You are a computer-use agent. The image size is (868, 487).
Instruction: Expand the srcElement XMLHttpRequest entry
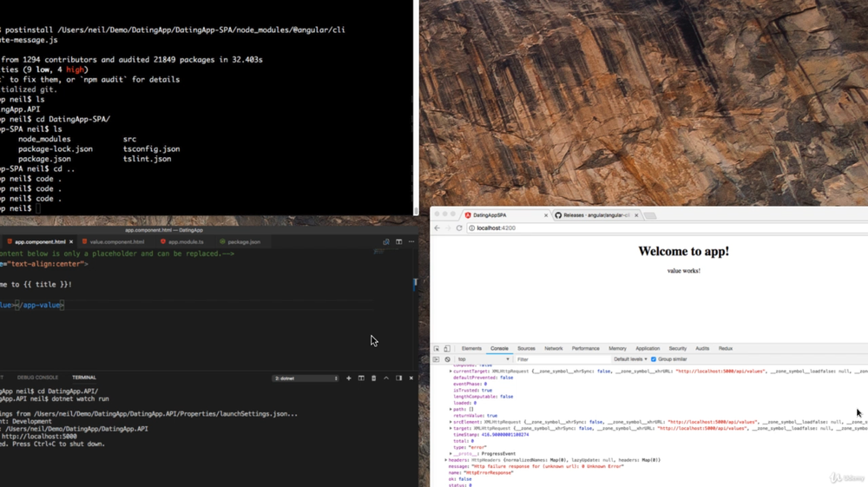450,422
